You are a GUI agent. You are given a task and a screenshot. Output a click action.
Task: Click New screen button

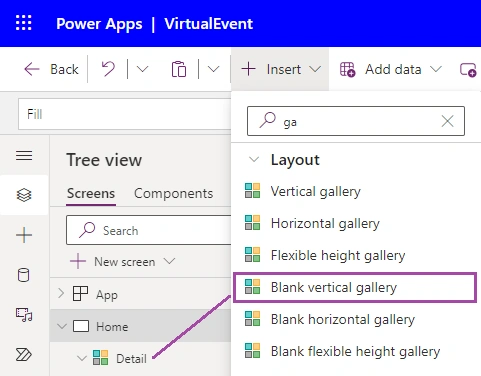113,262
